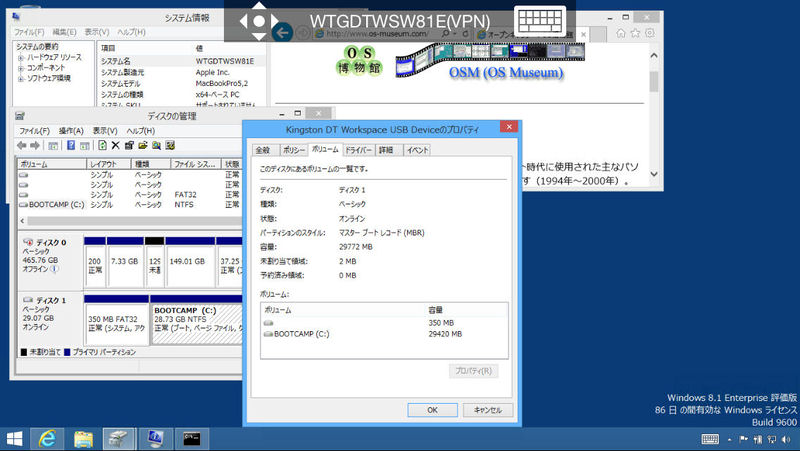Screen dimensions: 800x451
Task: Click black X delete icon in toolbar
Action: coord(116,145)
